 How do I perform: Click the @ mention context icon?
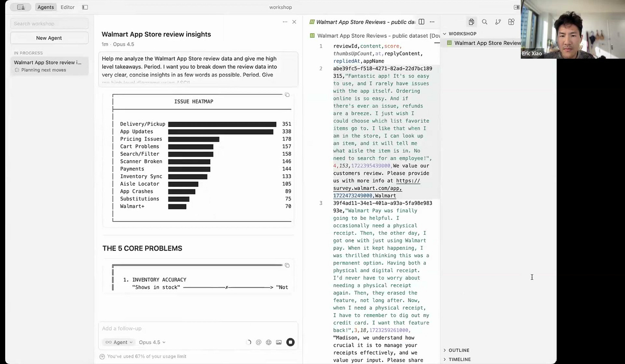pos(258,342)
